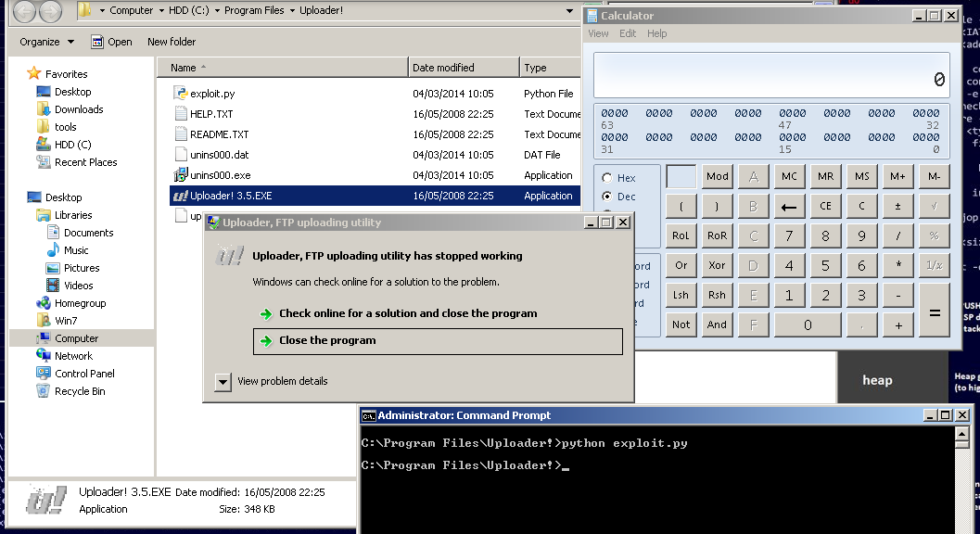Select the README.TXT file icon

pyautogui.click(x=181, y=134)
